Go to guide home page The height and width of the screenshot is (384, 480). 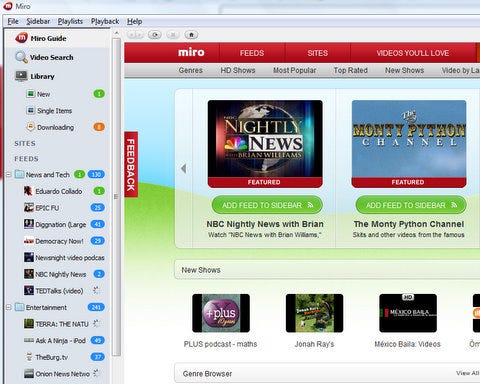[191, 35]
